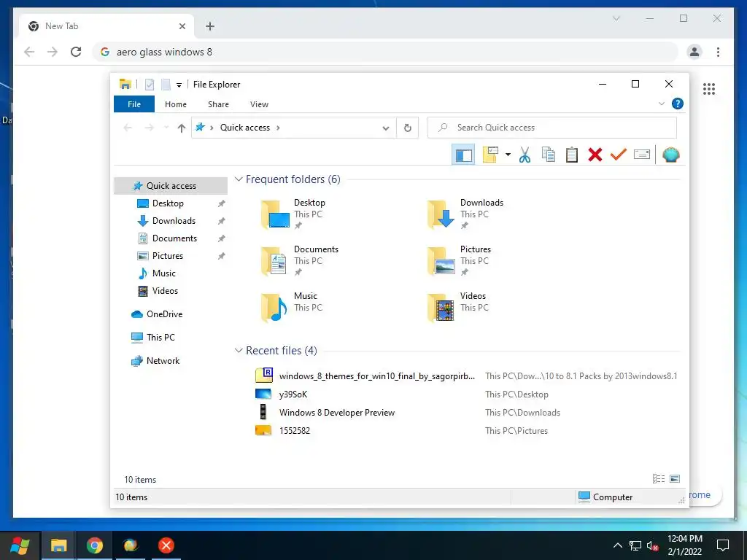This screenshot has height=560, width=747.
Task: Switch to Large icons view icon
Action: pyautogui.click(x=675, y=479)
